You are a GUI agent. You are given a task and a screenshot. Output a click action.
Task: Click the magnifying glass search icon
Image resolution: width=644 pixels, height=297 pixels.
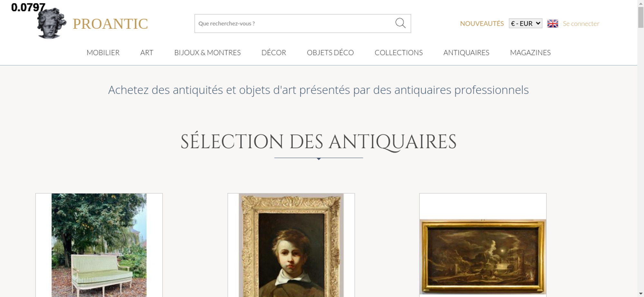tap(400, 23)
